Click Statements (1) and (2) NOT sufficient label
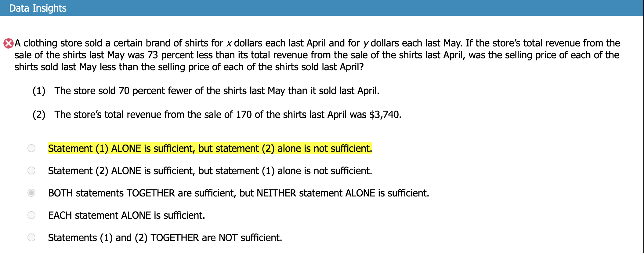This screenshot has height=253, width=644. [x=165, y=238]
